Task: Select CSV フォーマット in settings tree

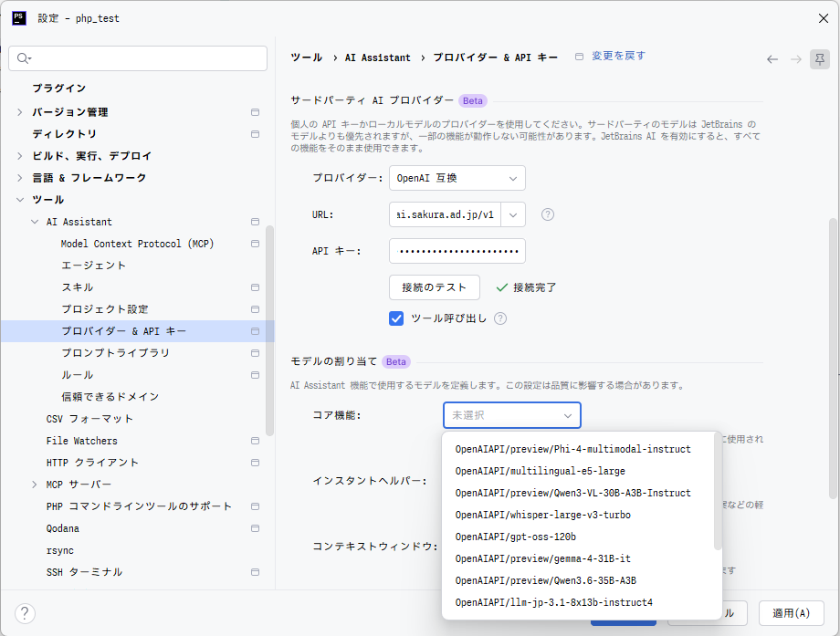Action: click(x=89, y=419)
